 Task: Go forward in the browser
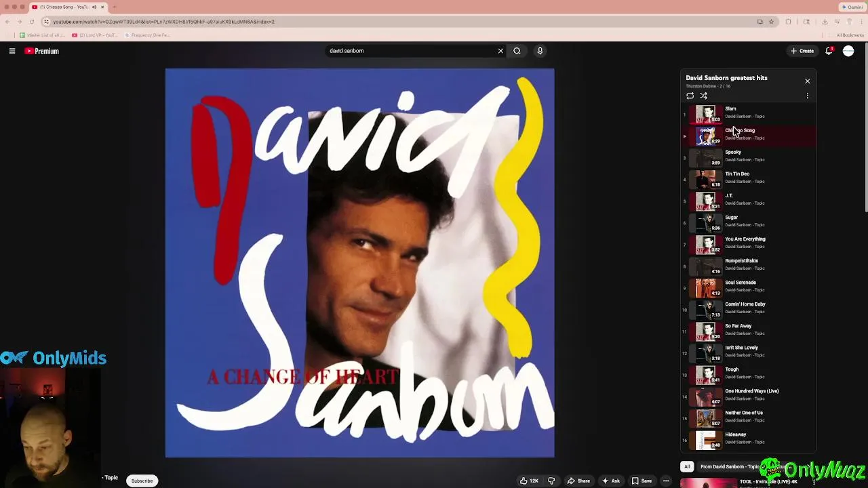pyautogui.click(x=19, y=22)
